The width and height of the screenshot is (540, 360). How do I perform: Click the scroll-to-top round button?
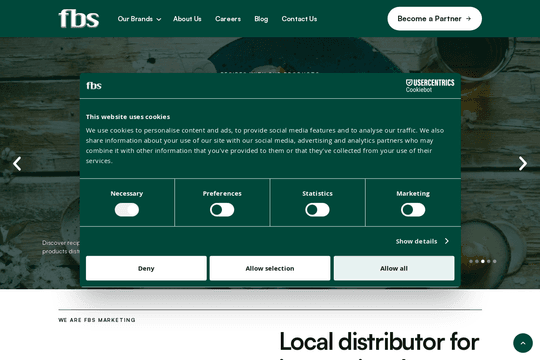[x=523, y=343]
